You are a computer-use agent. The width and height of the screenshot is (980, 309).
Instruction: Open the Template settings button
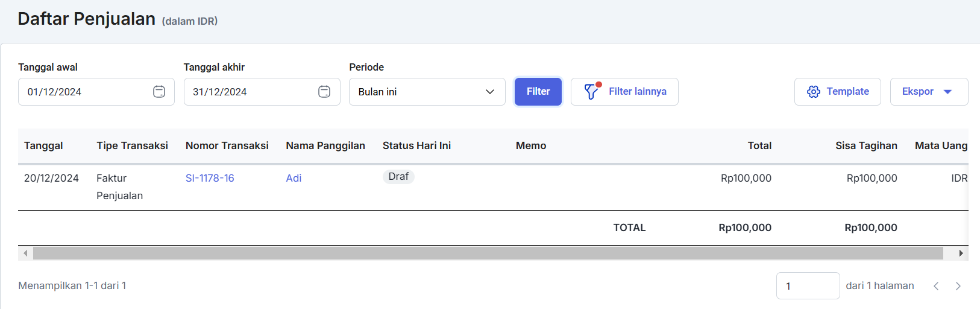tap(838, 92)
